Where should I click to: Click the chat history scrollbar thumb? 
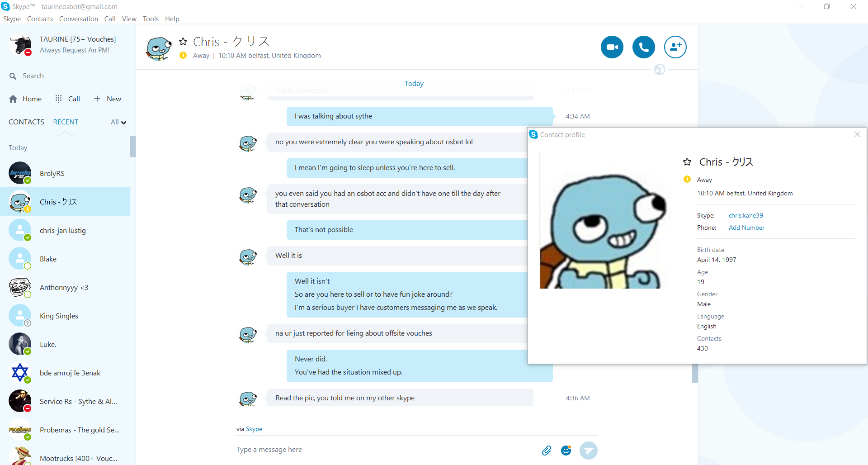[695, 373]
